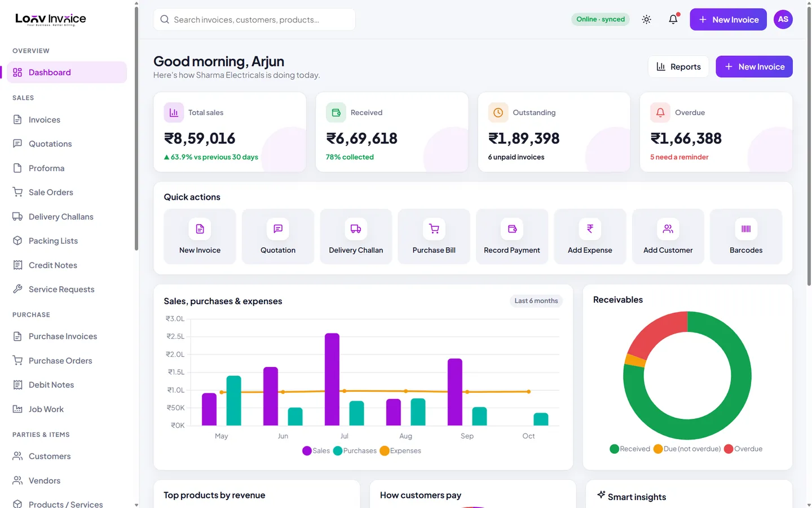812x508 pixels.
Task: Click the main page vertical scrollbar
Action: pos(809,147)
